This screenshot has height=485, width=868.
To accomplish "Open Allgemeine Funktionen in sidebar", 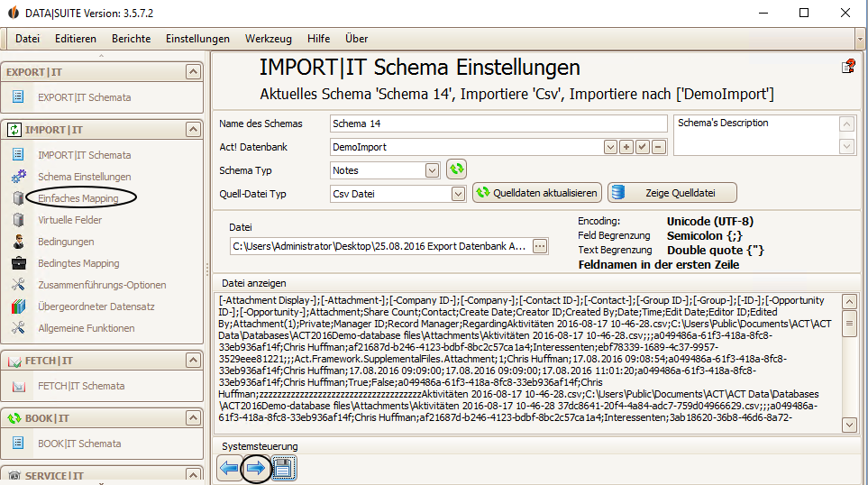I will (86, 328).
